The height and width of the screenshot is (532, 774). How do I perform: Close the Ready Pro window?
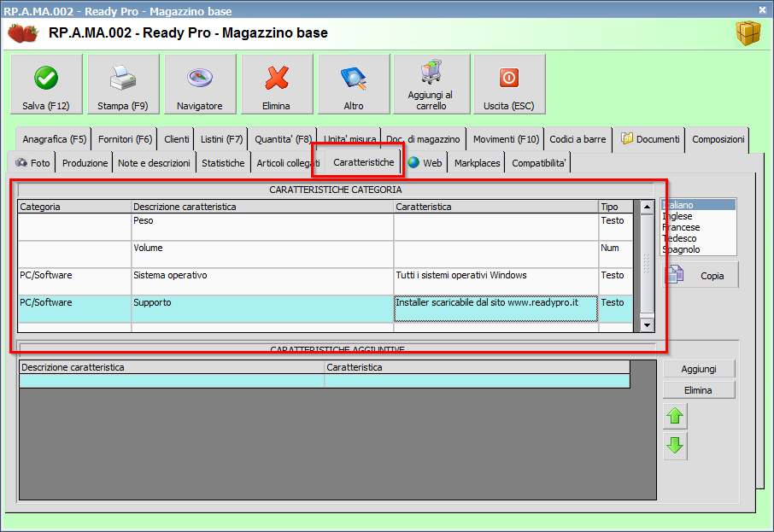pos(763,10)
